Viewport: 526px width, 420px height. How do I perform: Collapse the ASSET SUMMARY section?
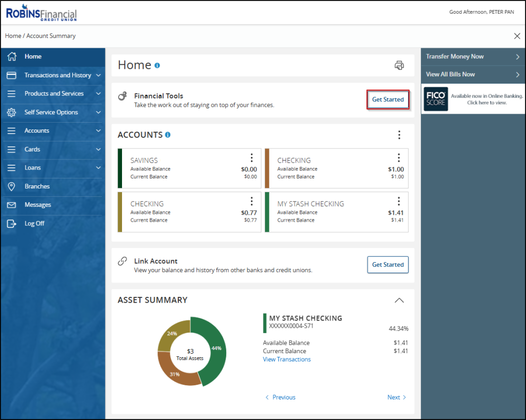[x=399, y=300]
